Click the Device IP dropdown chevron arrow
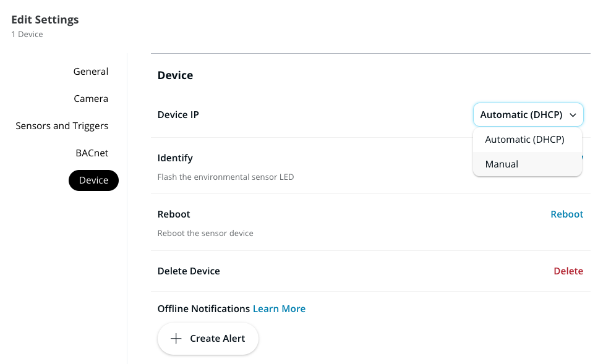This screenshot has height=364, width=611. [x=573, y=115]
